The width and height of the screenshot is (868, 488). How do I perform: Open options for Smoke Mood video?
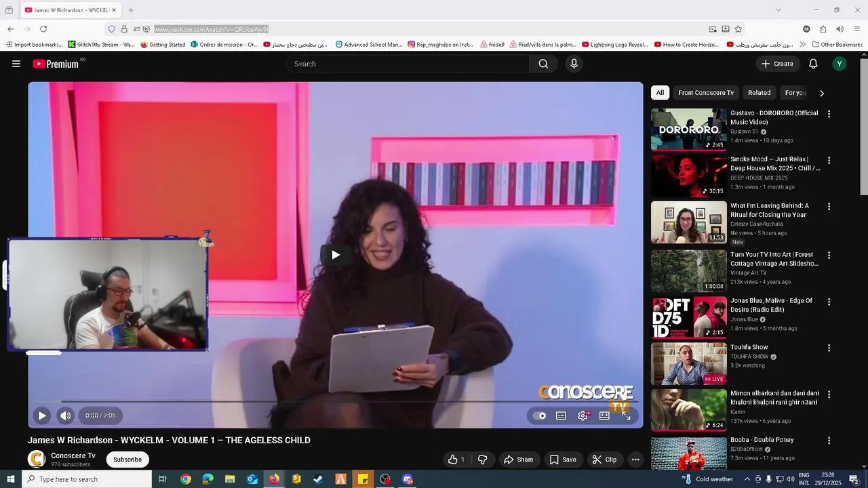click(829, 161)
